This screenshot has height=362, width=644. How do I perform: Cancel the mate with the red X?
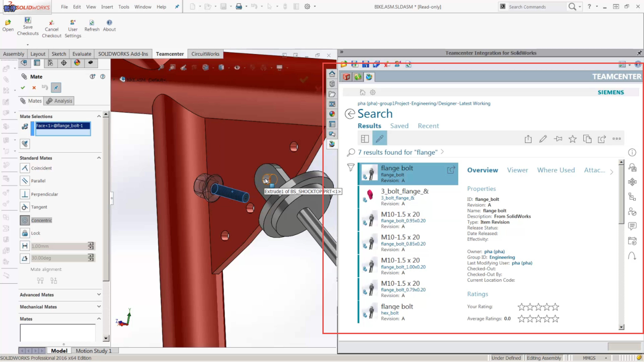(34, 88)
